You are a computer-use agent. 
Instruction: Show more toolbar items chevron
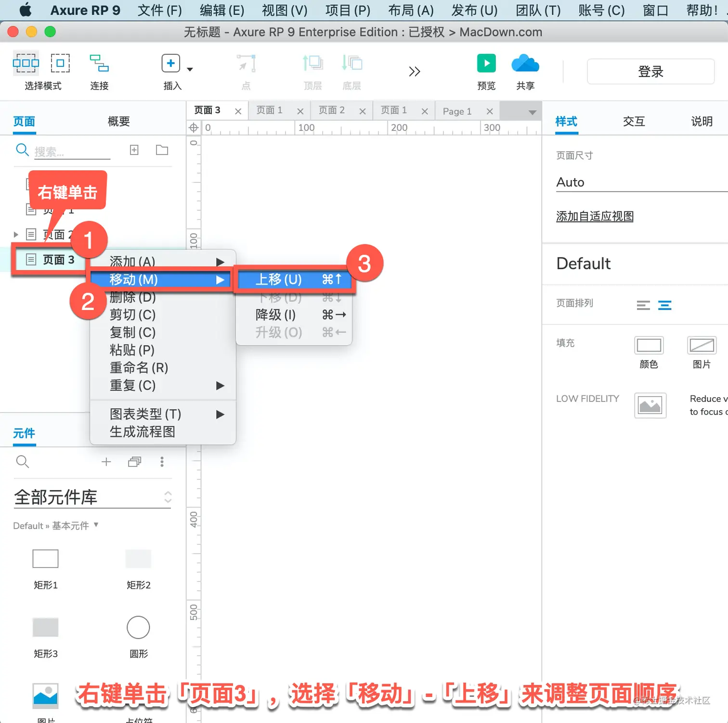pos(414,72)
